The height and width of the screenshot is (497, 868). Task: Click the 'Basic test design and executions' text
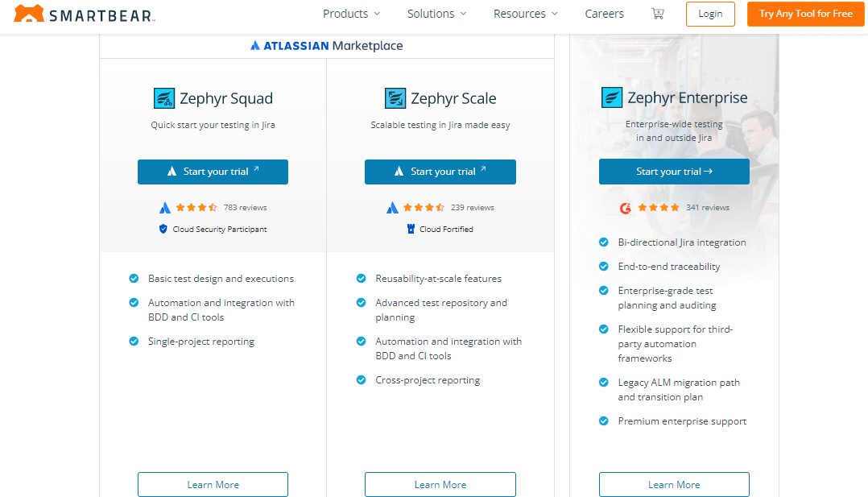click(x=221, y=279)
